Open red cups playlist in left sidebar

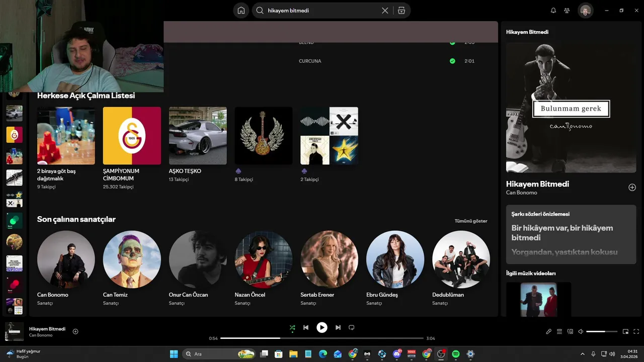(x=14, y=156)
